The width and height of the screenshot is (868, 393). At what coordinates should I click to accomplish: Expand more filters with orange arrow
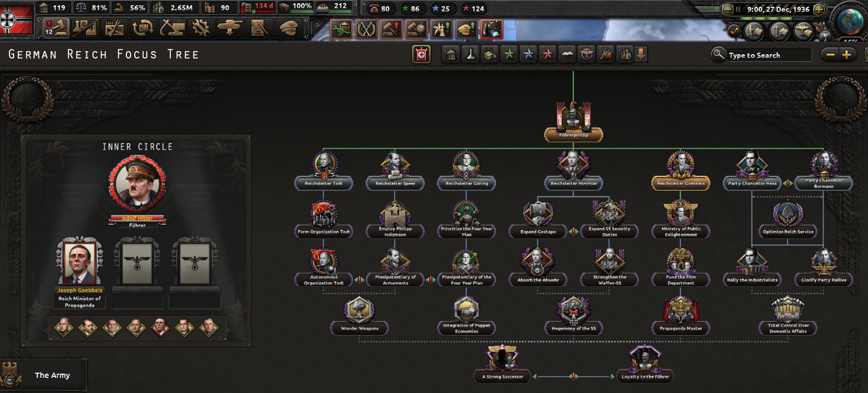[x=641, y=54]
